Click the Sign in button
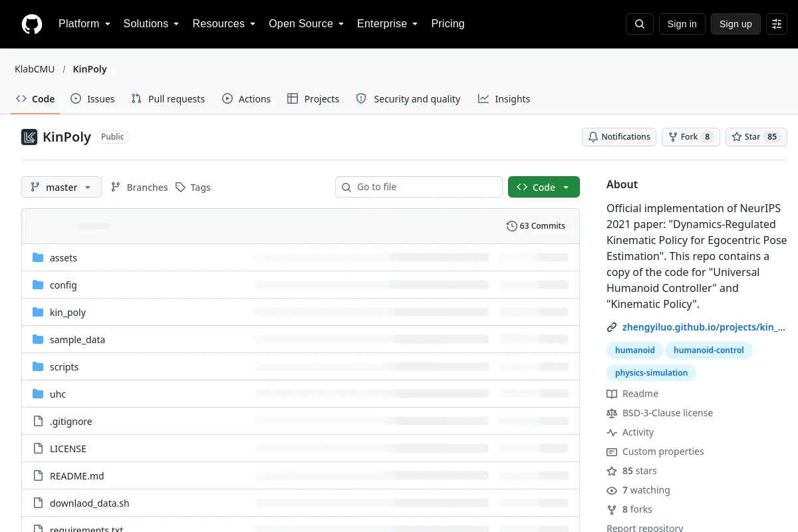The height and width of the screenshot is (532, 798). 682,24
